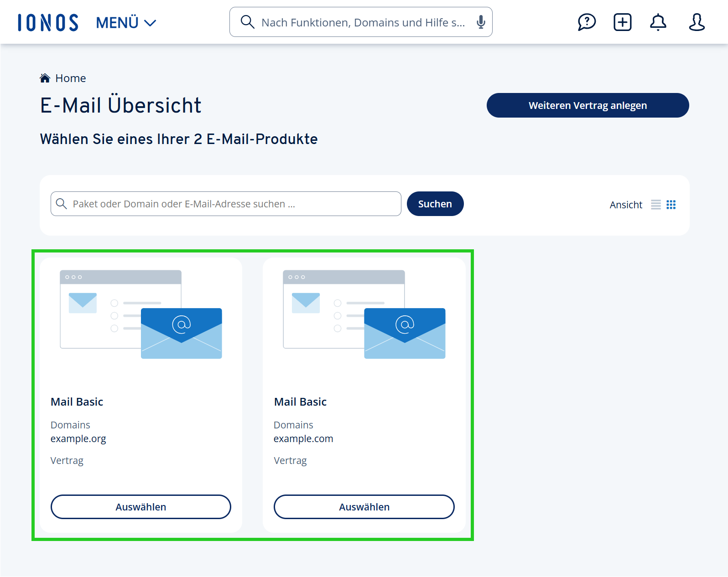Screen dimensions: 728x577
Task: Click the Domains label in the example.com card
Action: [293, 425]
